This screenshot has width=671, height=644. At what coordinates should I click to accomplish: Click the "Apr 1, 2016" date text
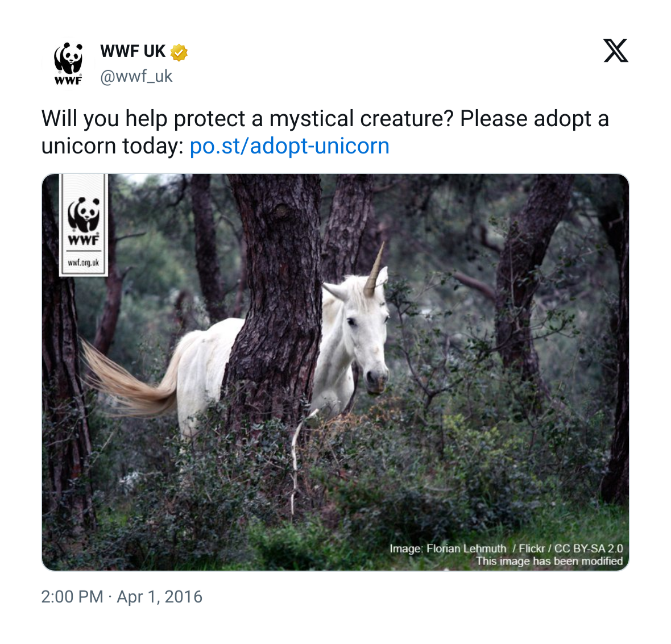(160, 597)
